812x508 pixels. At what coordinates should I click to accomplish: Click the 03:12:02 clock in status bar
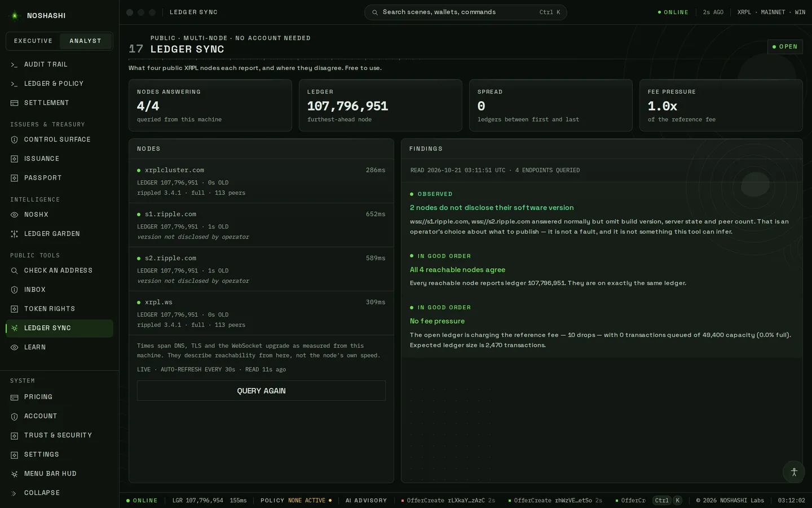point(792,501)
